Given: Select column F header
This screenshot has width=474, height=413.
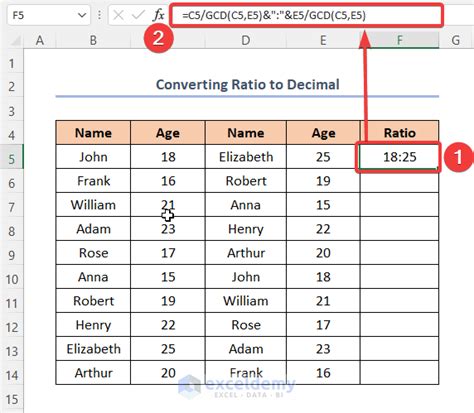Looking at the screenshot, I should pyautogui.click(x=400, y=40).
